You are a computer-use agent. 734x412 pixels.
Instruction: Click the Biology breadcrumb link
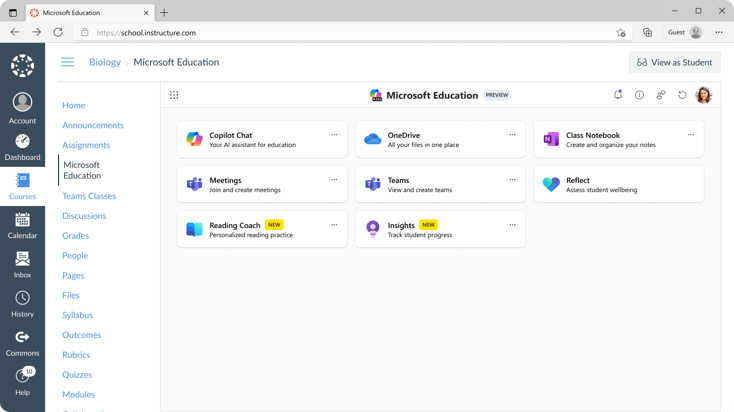click(105, 62)
